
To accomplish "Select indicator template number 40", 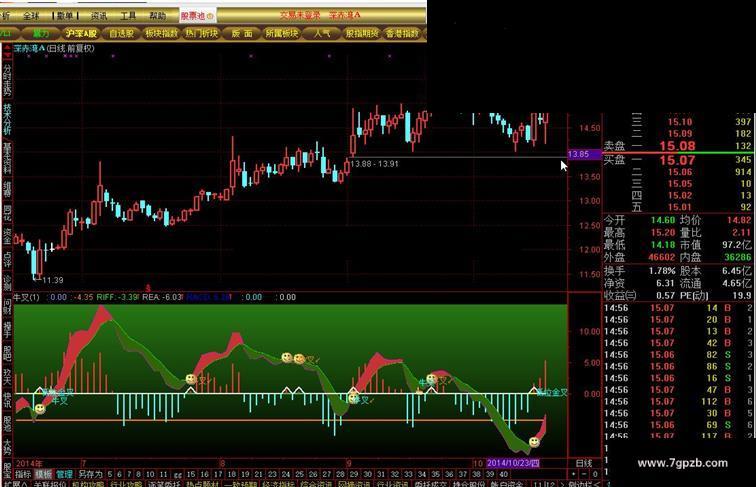I will [x=503, y=474].
